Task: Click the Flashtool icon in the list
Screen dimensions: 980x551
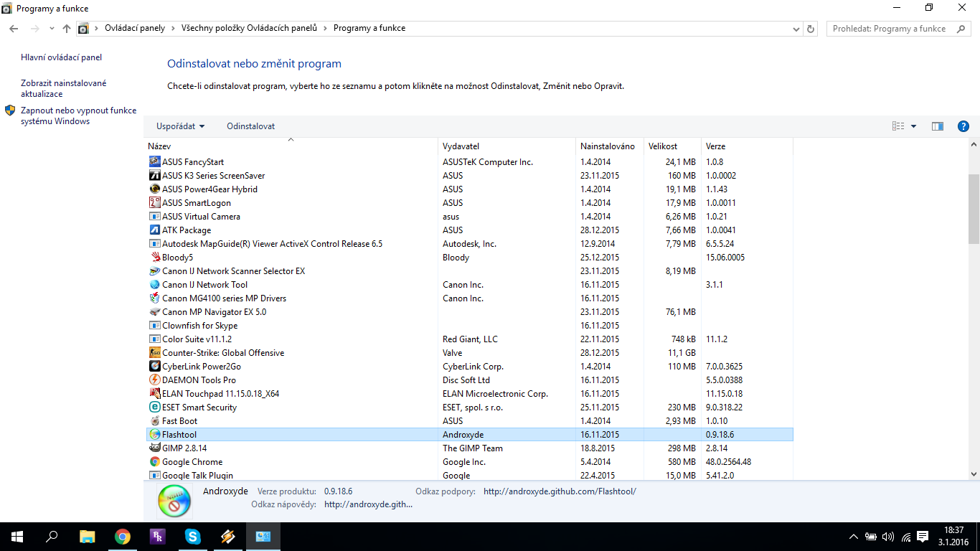Action: (x=154, y=435)
